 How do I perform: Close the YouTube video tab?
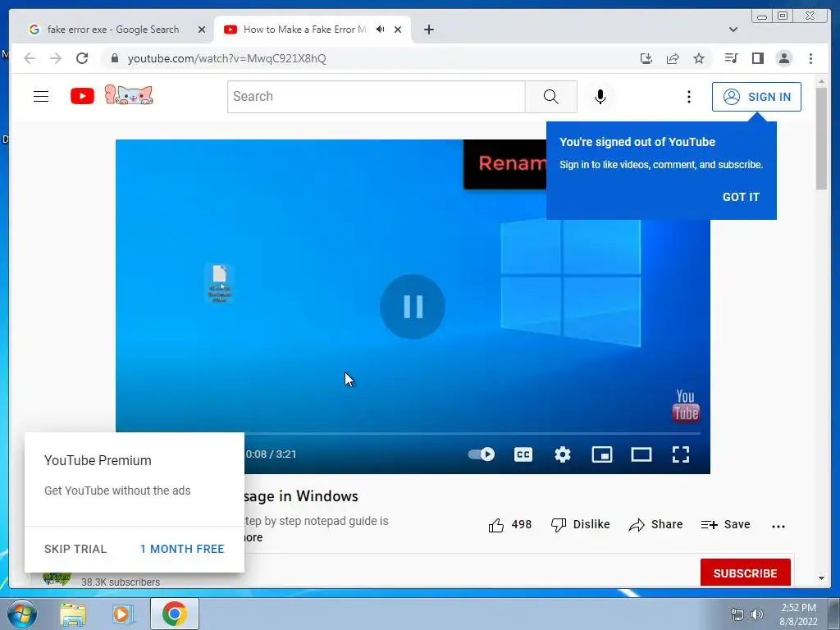[x=398, y=30]
